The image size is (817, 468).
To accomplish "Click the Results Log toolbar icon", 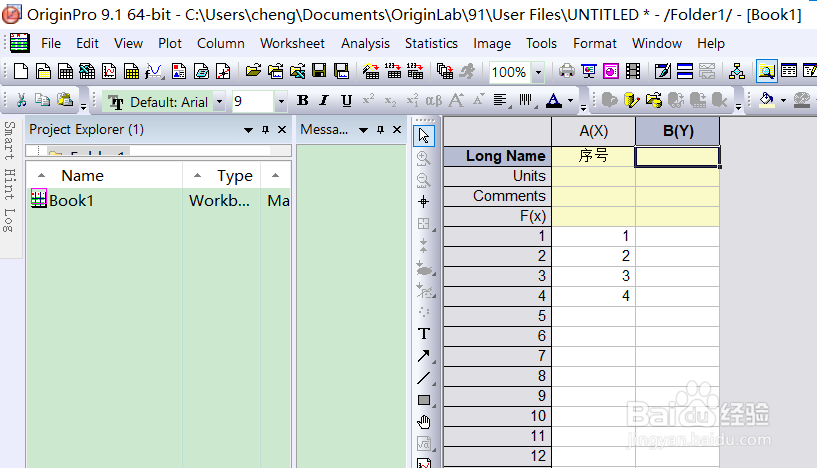I will (x=789, y=71).
